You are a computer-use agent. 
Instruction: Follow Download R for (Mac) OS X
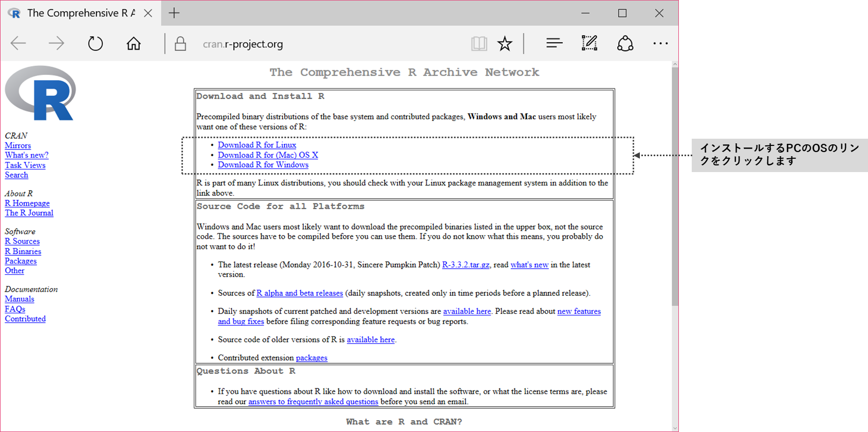tap(268, 155)
